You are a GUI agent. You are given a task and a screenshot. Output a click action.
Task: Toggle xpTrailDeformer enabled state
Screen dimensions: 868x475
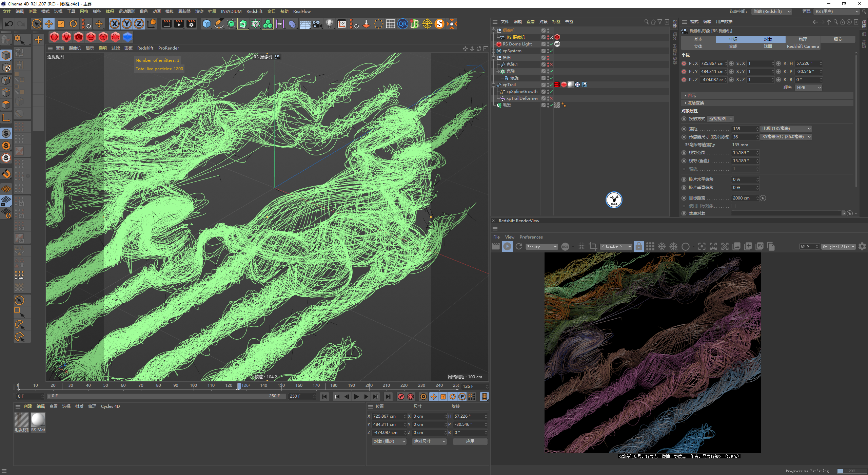pyautogui.click(x=551, y=98)
